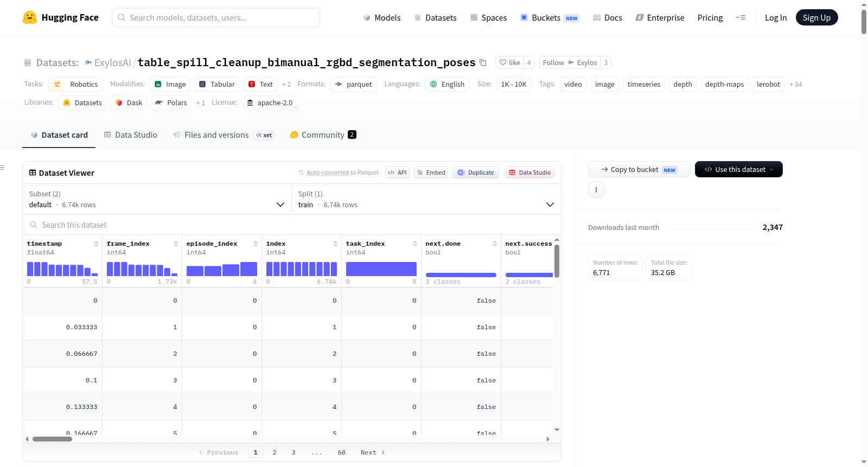Click the Sign Up button
This screenshot has width=868, height=467.
click(x=816, y=17)
